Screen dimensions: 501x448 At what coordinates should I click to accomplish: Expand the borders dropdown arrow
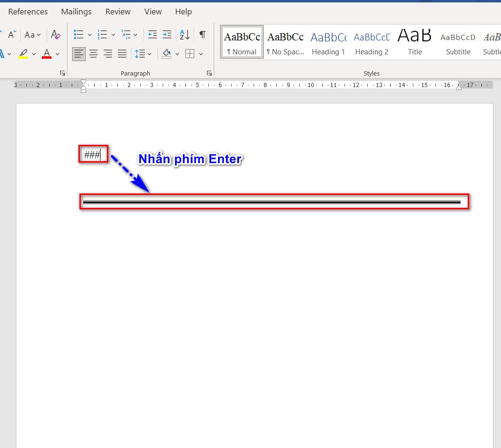pos(201,54)
